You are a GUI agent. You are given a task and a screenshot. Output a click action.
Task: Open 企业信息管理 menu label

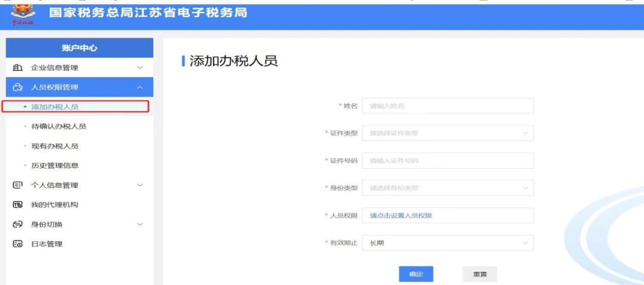(x=55, y=68)
